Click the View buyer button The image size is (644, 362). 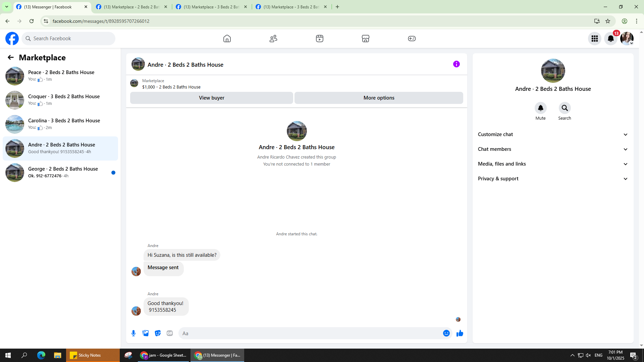point(212,98)
